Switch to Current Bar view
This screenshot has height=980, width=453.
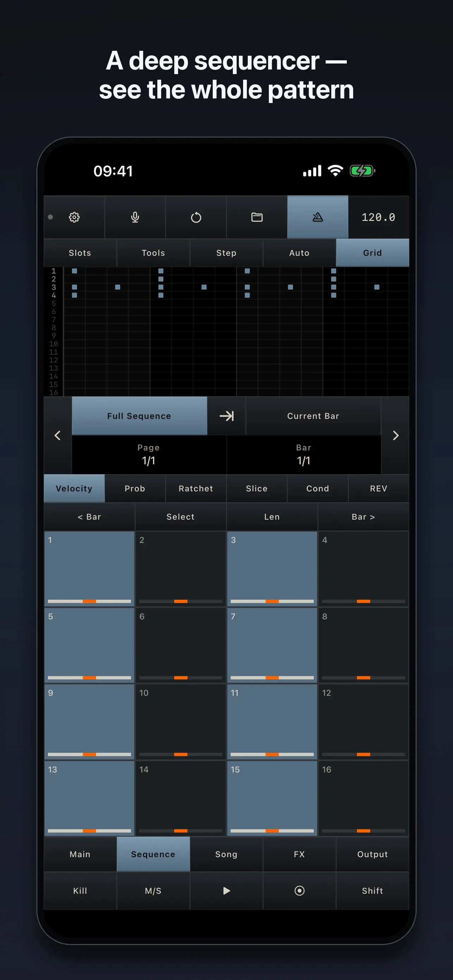(x=313, y=416)
